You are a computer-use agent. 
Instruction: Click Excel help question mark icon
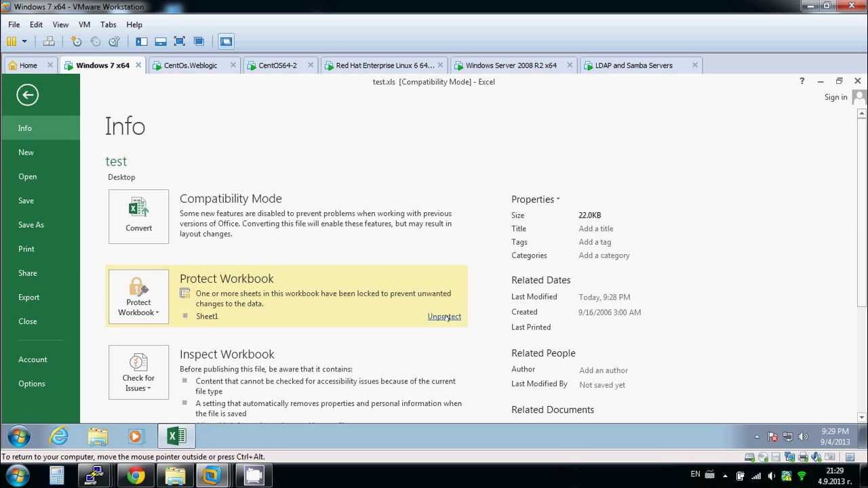pyautogui.click(x=802, y=81)
